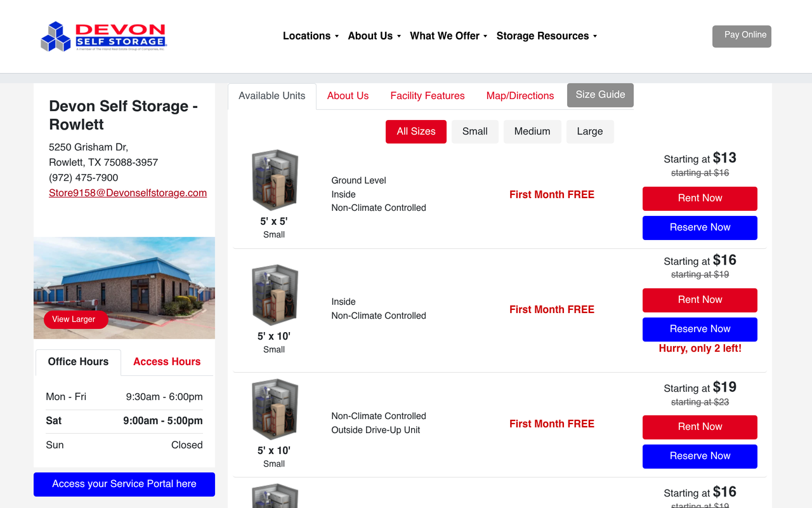The width and height of the screenshot is (812, 508).
Task: Click the Pay Online button
Action: pos(742,36)
